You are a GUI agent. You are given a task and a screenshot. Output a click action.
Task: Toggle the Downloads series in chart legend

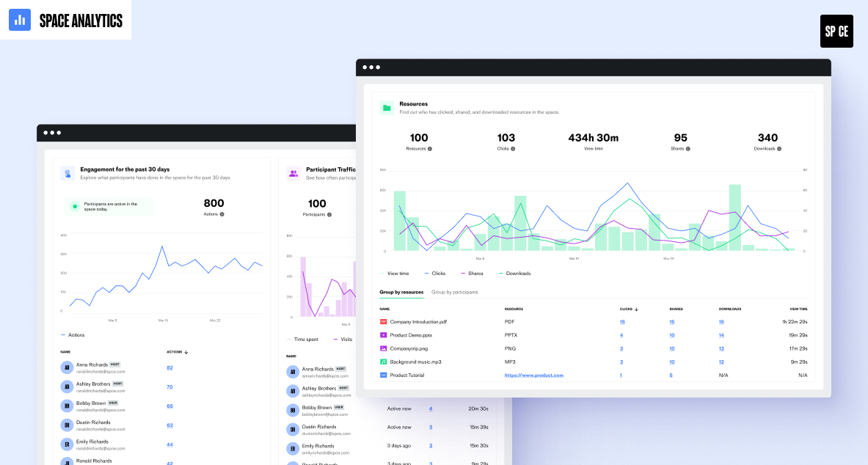point(514,273)
